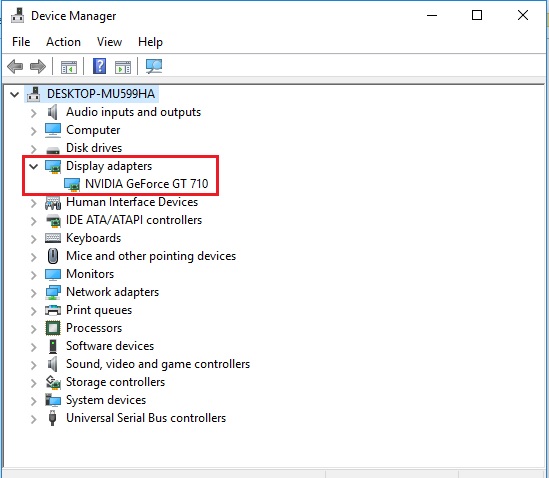
Task: Click the Back arrow toolbar icon
Action: [x=15, y=66]
